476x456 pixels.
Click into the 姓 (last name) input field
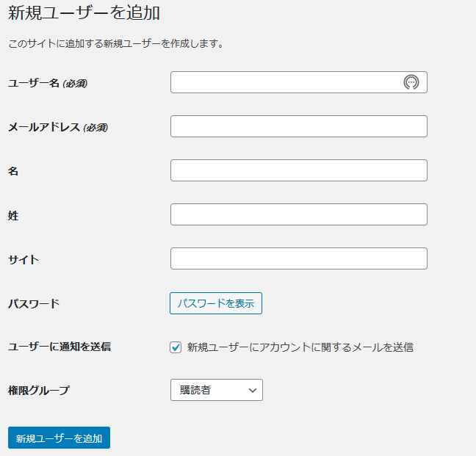click(299, 214)
